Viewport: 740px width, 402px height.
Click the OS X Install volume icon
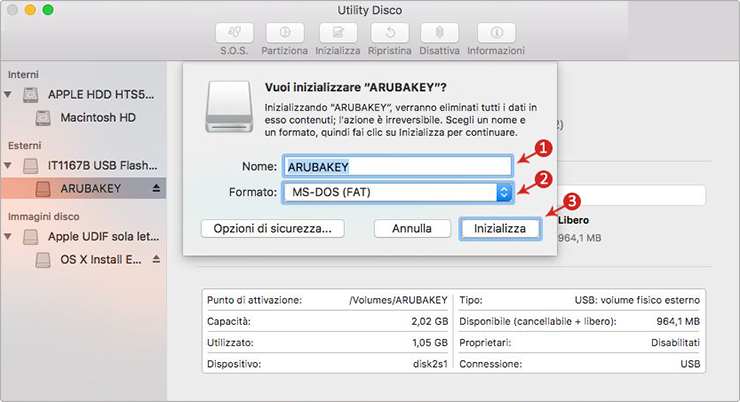(x=43, y=260)
